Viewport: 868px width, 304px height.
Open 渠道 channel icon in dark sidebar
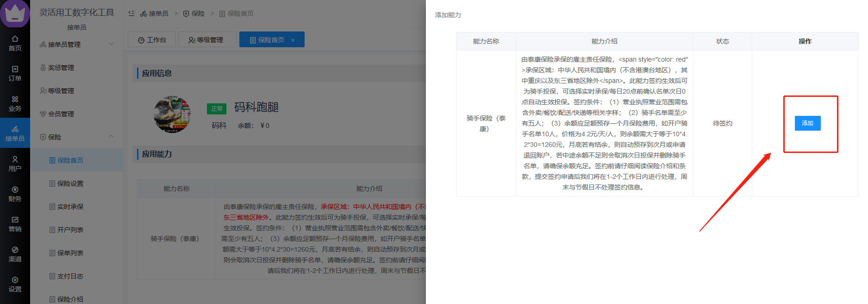pos(15,254)
